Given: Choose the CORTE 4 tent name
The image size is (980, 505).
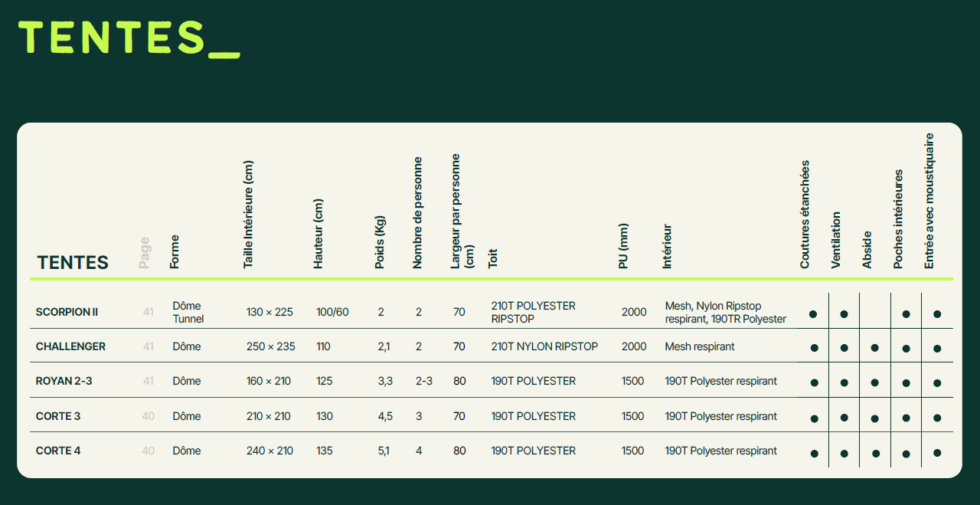Looking at the screenshot, I should (58, 451).
